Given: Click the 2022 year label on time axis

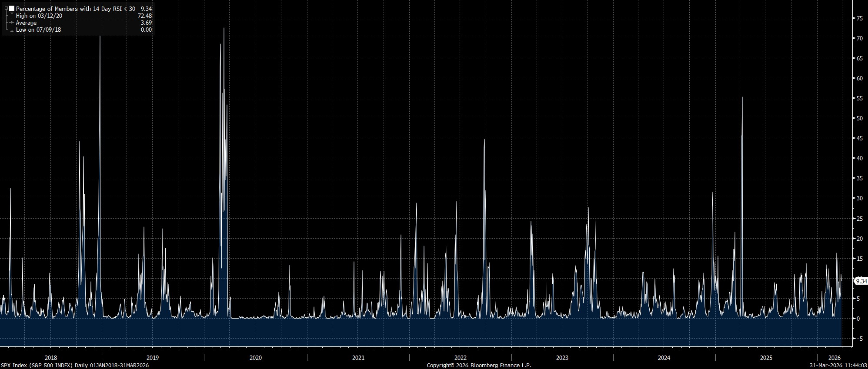Looking at the screenshot, I should pyautogui.click(x=460, y=358).
